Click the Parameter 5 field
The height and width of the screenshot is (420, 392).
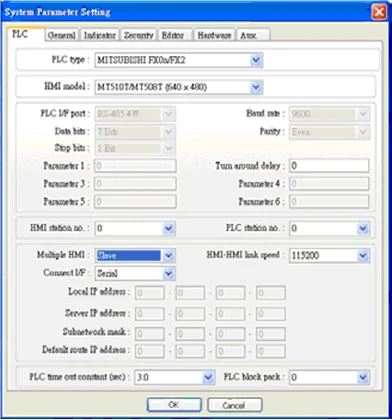coord(135,202)
